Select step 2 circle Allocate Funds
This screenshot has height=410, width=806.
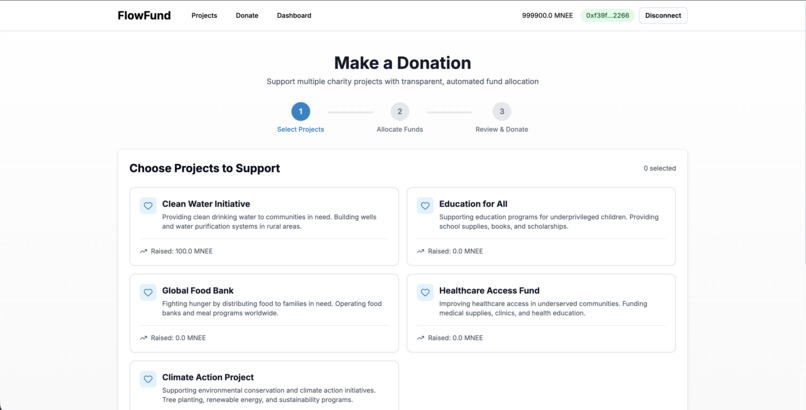(399, 111)
